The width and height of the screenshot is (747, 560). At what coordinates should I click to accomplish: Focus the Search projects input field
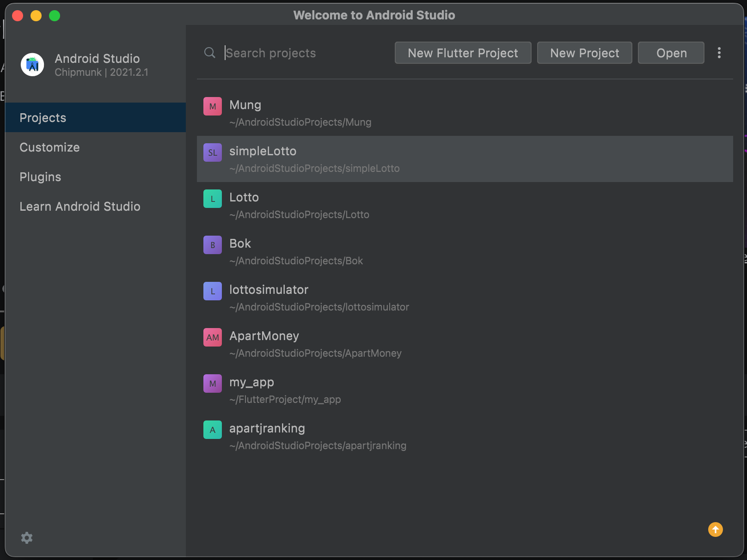(x=305, y=53)
